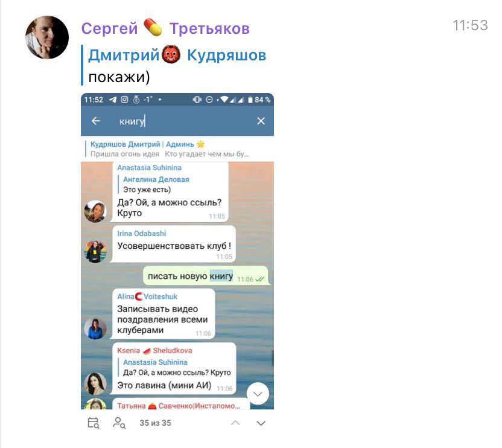Tap Anastasia Suhinina's avatar photo
The height and width of the screenshot is (448, 502).
click(95, 211)
